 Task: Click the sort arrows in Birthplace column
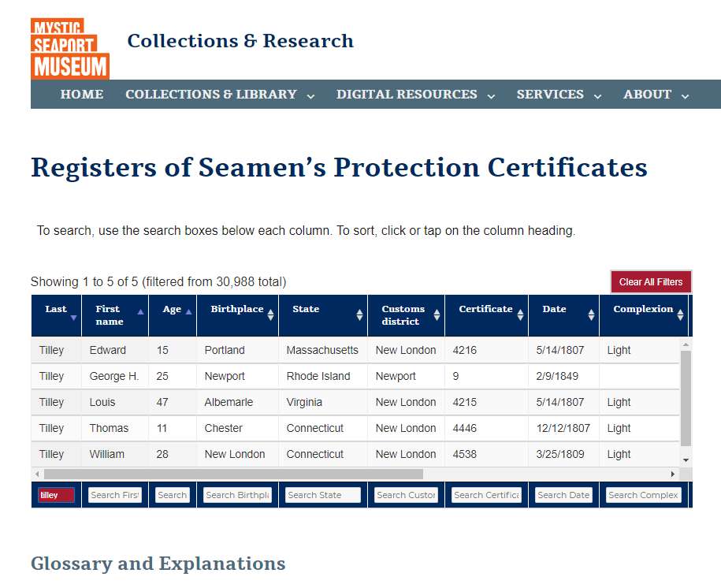270,314
